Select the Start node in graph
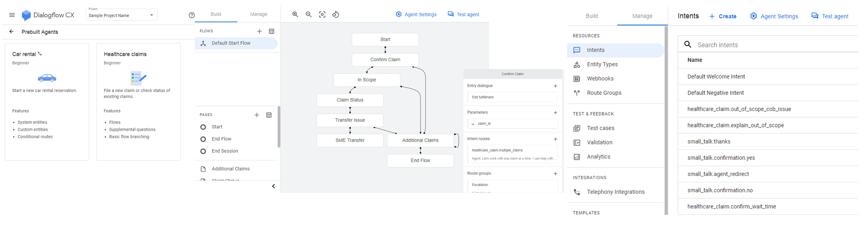 pos(385,39)
